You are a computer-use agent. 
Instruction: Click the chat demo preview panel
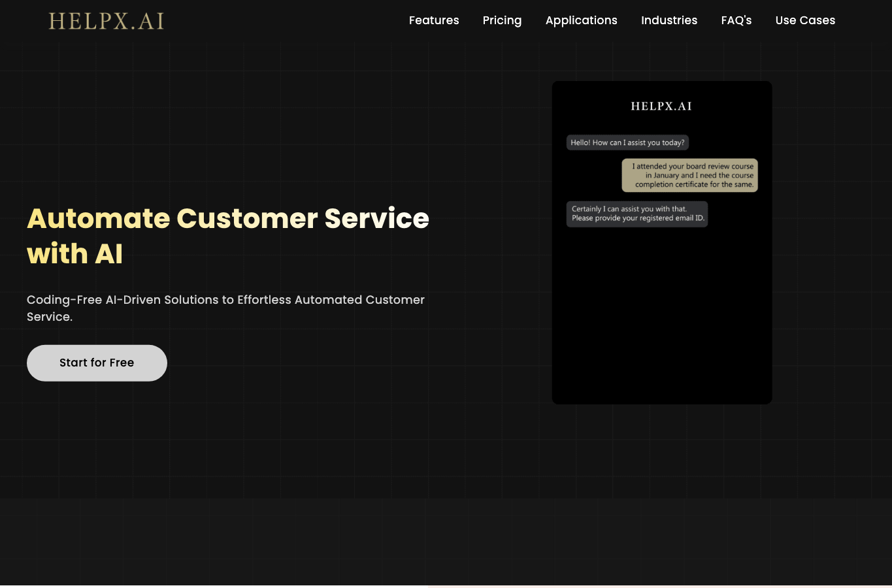pos(662,242)
